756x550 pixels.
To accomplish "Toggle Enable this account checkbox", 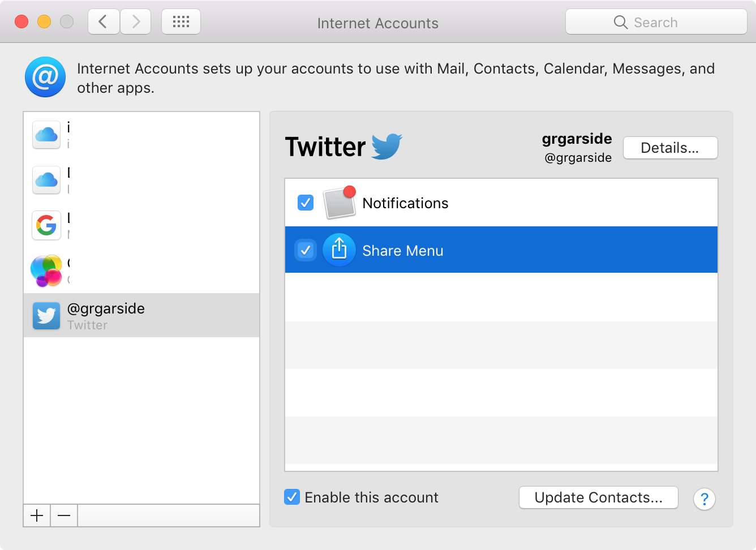I will tap(292, 497).
